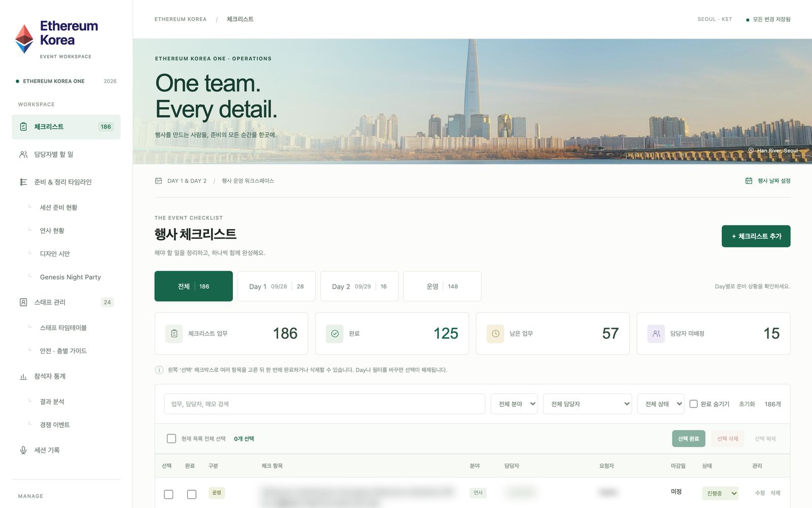The height and width of the screenshot is (508, 812).
Task: Open the 전체 분야 filter dropdown
Action: tap(514, 404)
